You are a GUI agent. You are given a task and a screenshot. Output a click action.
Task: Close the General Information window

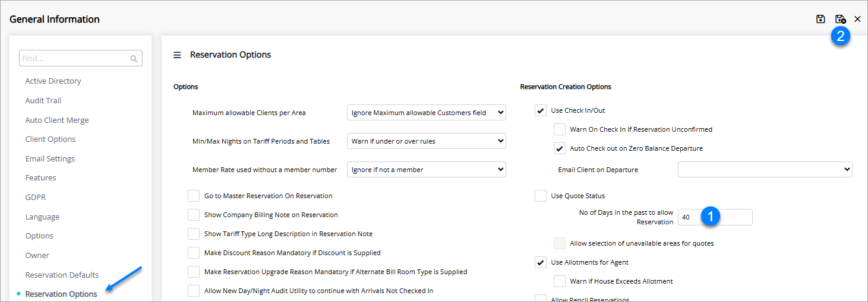pyautogui.click(x=857, y=19)
